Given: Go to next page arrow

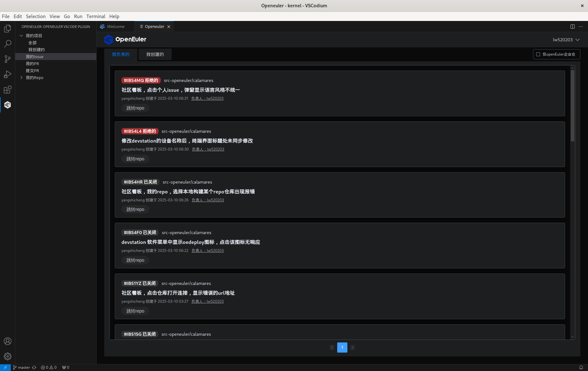Looking at the screenshot, I should [x=352, y=347].
